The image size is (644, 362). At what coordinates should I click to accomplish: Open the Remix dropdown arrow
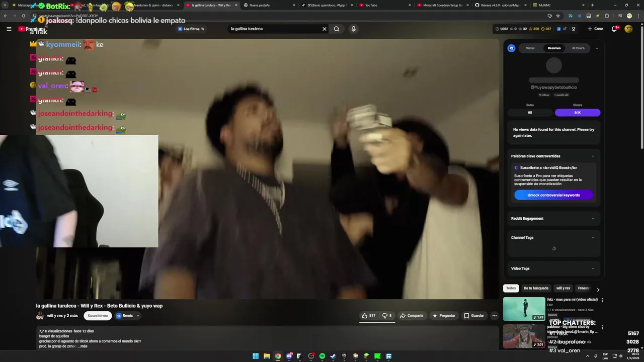point(138,316)
